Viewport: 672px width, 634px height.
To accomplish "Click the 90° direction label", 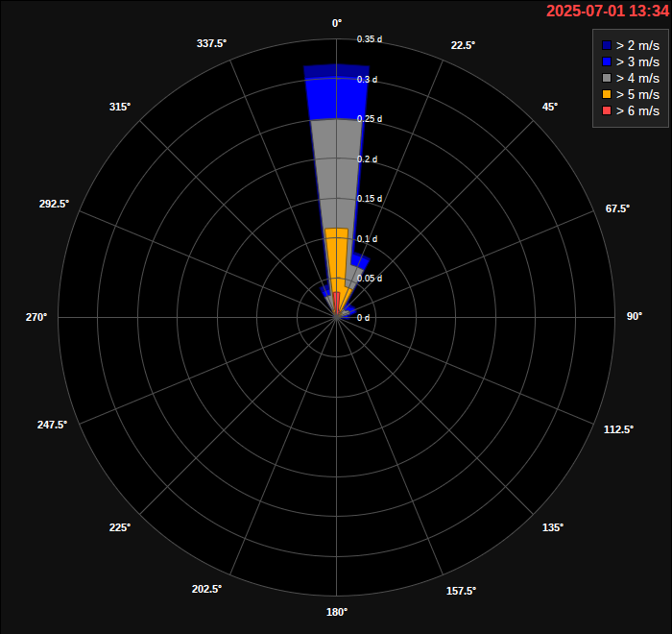I will click(635, 316).
